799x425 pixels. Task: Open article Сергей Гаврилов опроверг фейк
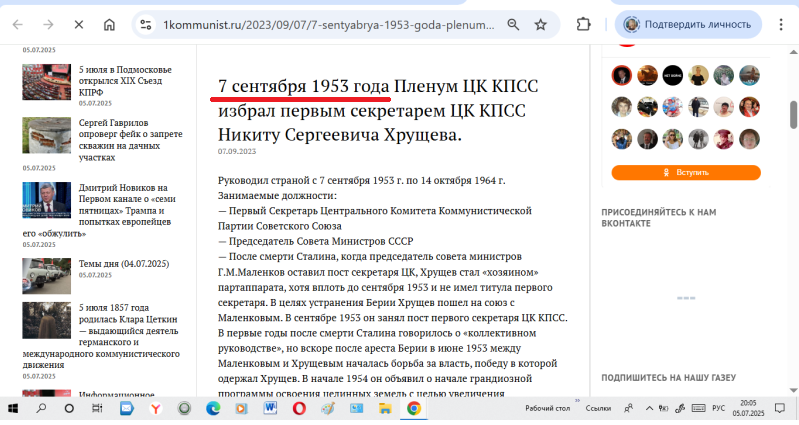coord(130,140)
